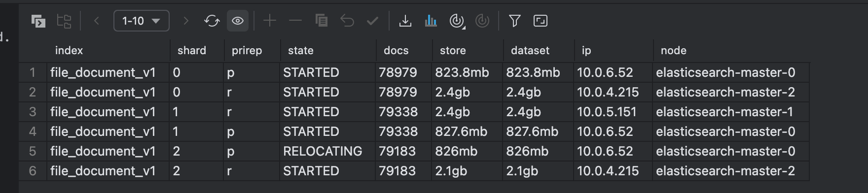Click ip cell 10.0.5.151
Viewport: 868px width, 193px height.
coord(613,112)
